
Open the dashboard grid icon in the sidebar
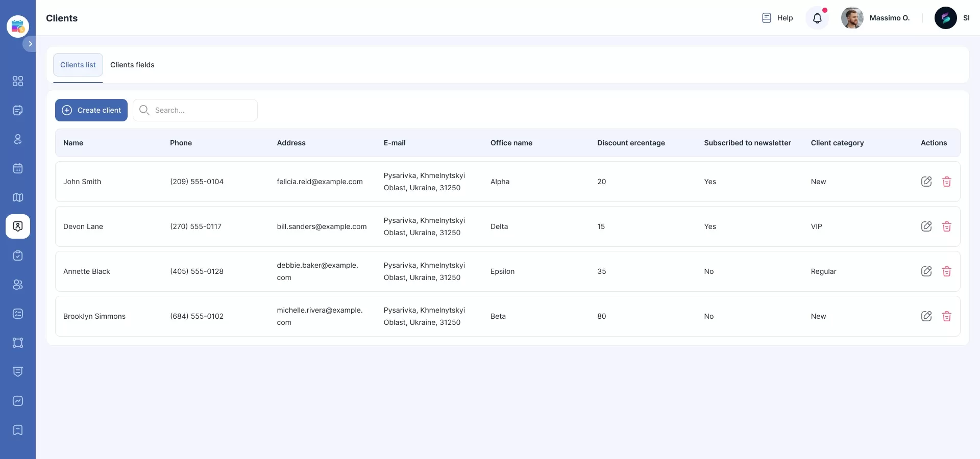pos(18,81)
